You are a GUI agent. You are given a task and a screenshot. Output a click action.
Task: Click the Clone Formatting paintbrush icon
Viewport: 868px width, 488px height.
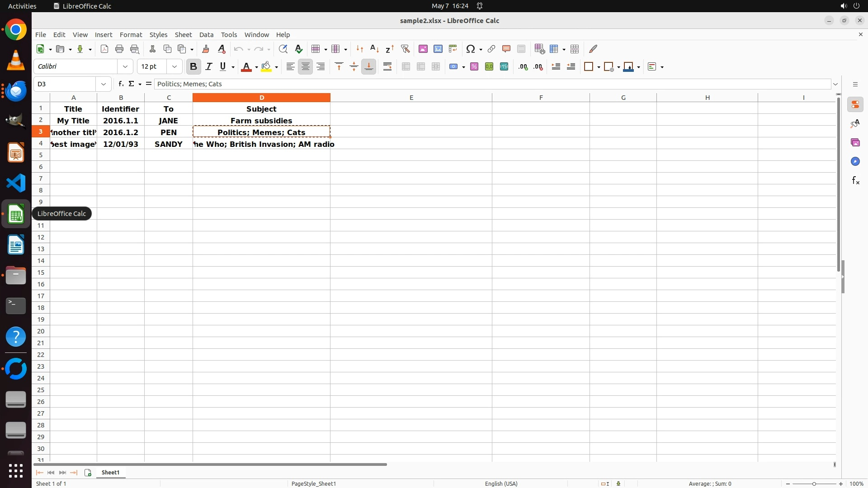(206, 49)
